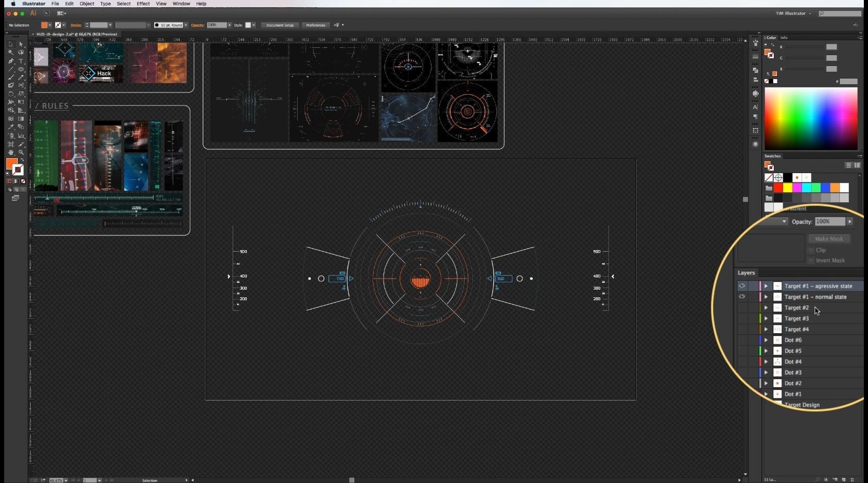Screen dimensions: 868x483
Task: Select the Scale tool
Action: [21, 94]
